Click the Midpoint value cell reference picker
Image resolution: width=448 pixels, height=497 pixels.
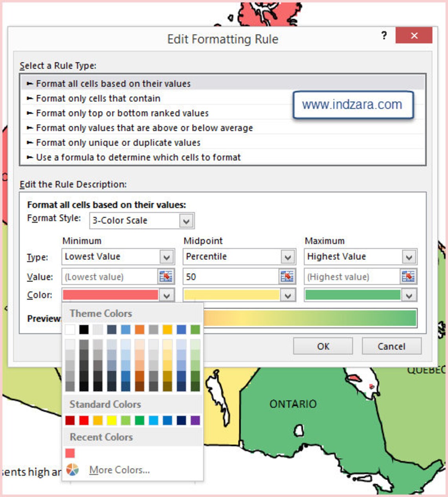pos(286,277)
